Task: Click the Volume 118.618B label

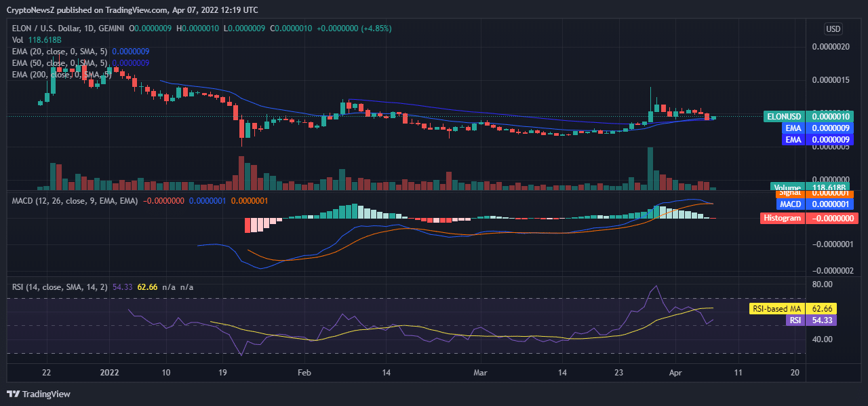Action: click(x=810, y=187)
